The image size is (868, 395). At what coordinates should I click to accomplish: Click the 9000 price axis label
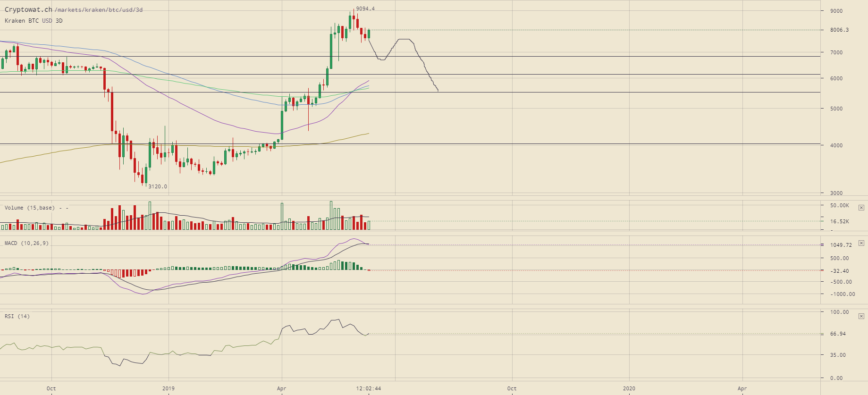coord(836,11)
